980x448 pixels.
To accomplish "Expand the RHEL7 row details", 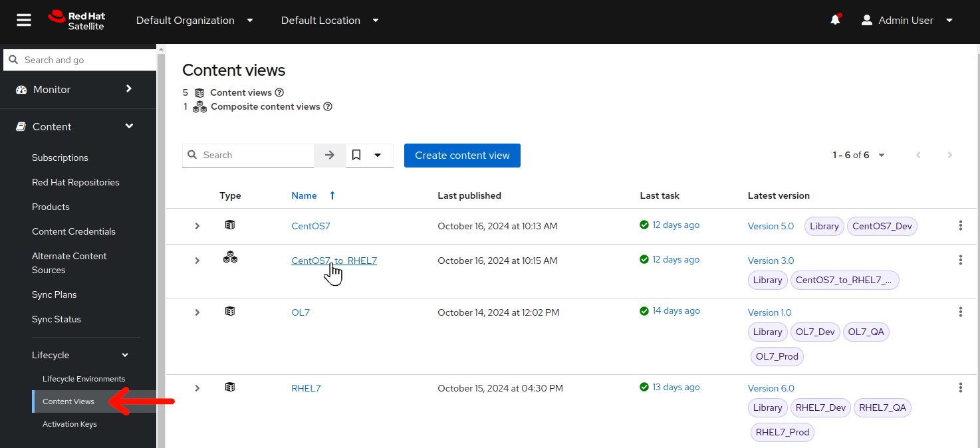I will tap(197, 388).
